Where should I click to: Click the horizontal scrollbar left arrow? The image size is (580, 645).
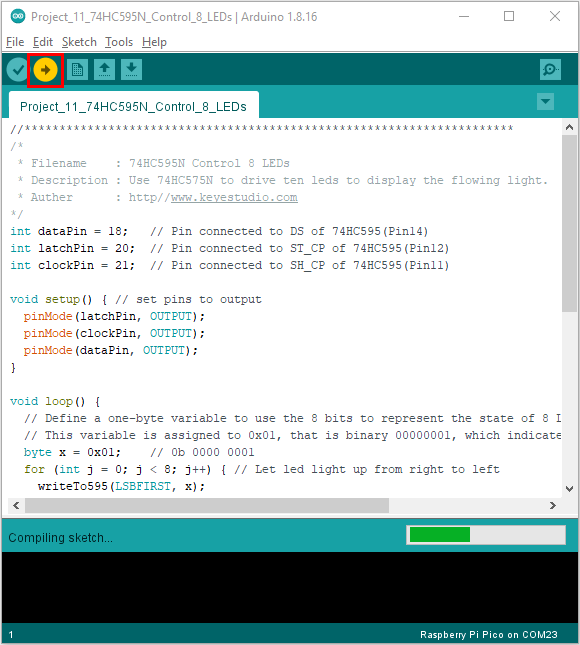coord(16,505)
